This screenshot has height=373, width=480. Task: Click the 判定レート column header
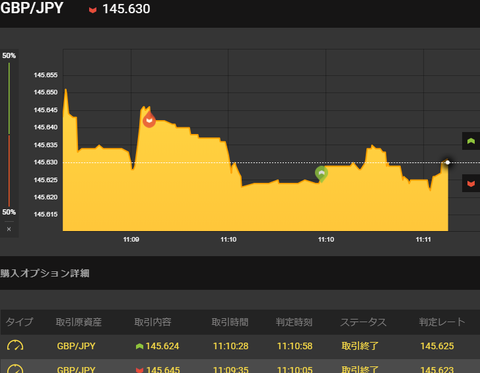[442, 322]
